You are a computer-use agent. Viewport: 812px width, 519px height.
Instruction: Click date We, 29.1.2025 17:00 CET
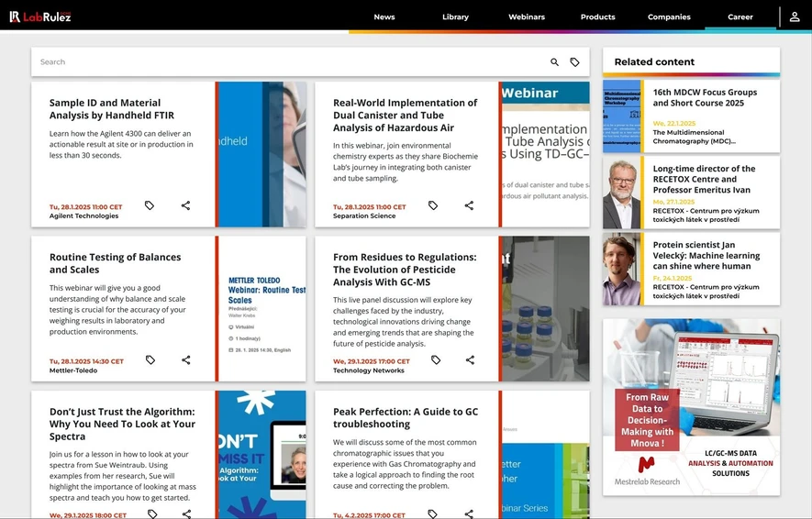372,361
